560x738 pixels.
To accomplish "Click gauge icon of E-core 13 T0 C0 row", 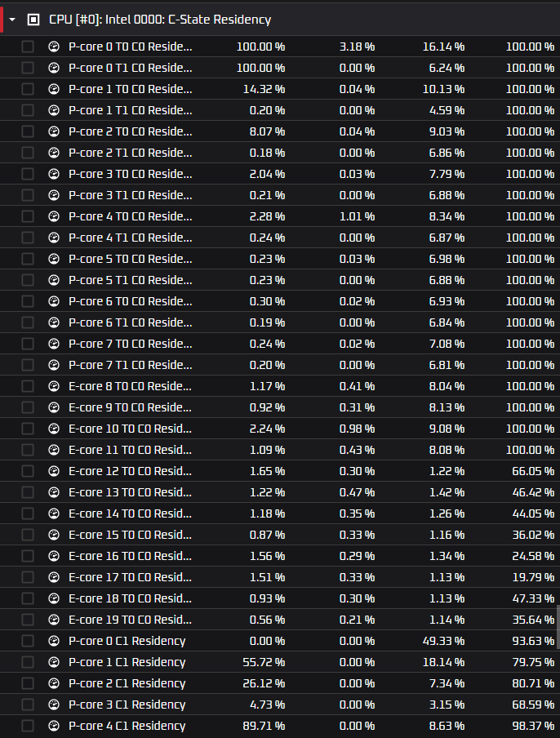I will click(x=54, y=492).
